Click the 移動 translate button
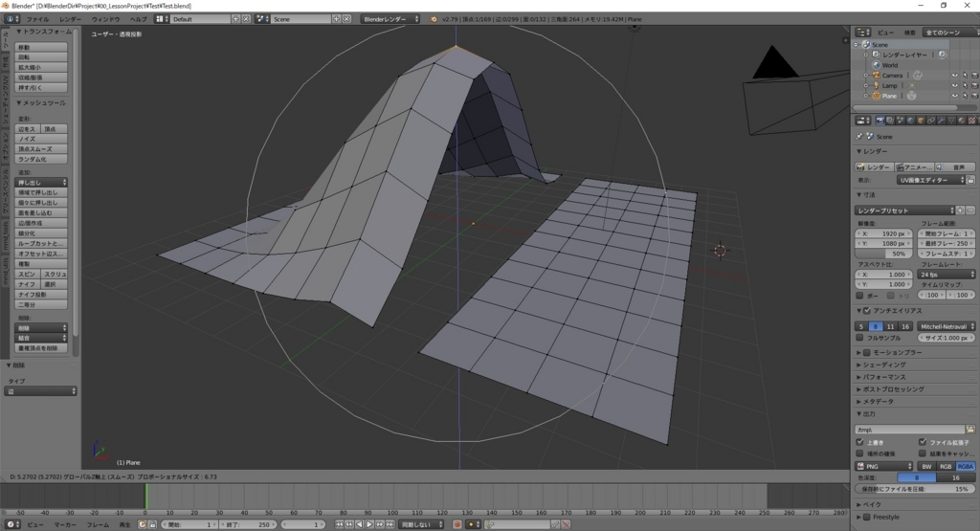 [41, 47]
